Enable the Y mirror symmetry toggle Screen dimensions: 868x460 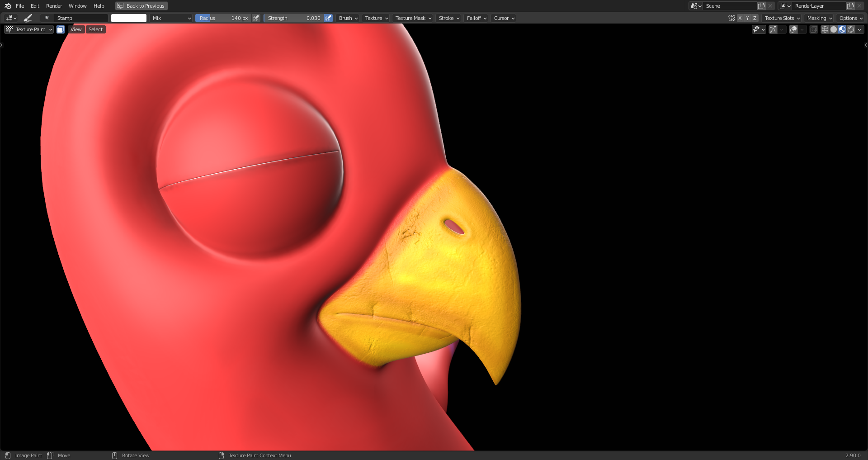pos(747,18)
